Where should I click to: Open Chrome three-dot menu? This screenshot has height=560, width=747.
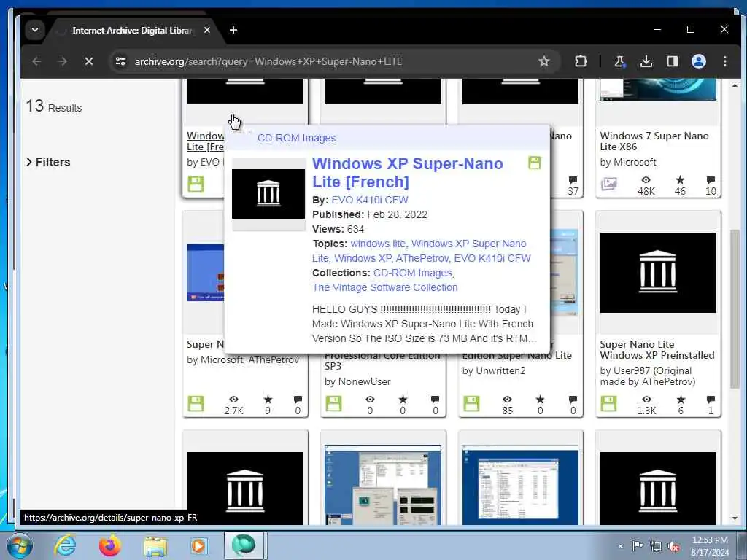pos(724,61)
